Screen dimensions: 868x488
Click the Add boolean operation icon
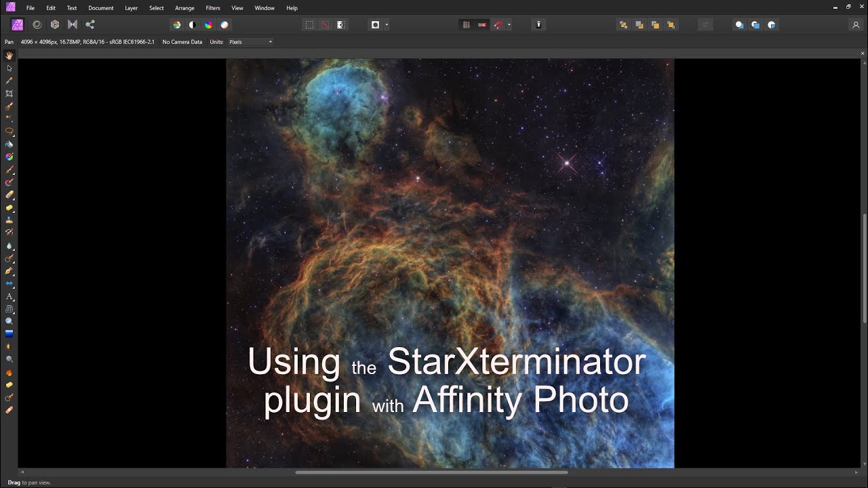(x=739, y=24)
